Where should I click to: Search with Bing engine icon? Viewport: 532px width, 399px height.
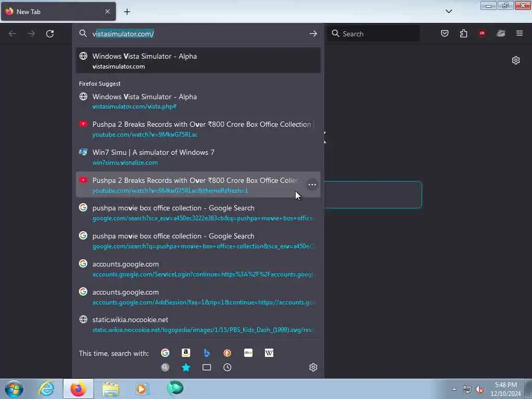click(207, 353)
